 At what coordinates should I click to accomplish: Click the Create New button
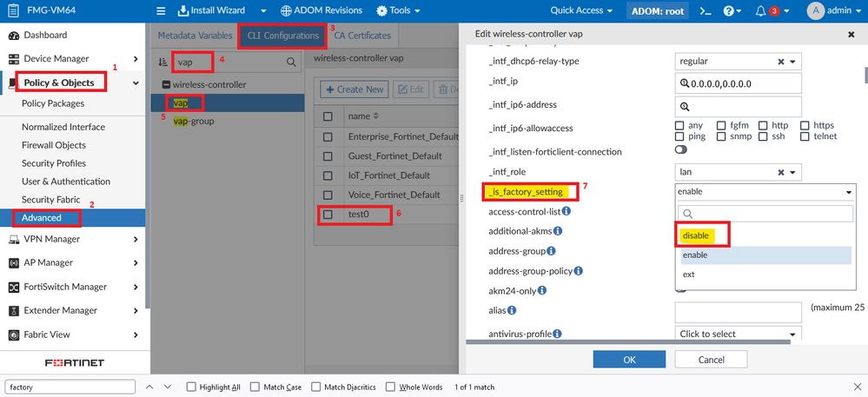[x=354, y=89]
